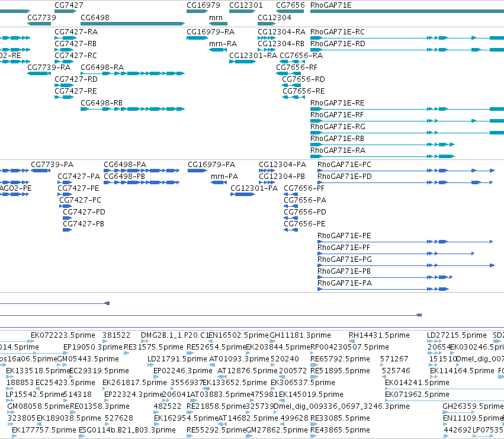Click EST RE31575.5prime

point(153,347)
